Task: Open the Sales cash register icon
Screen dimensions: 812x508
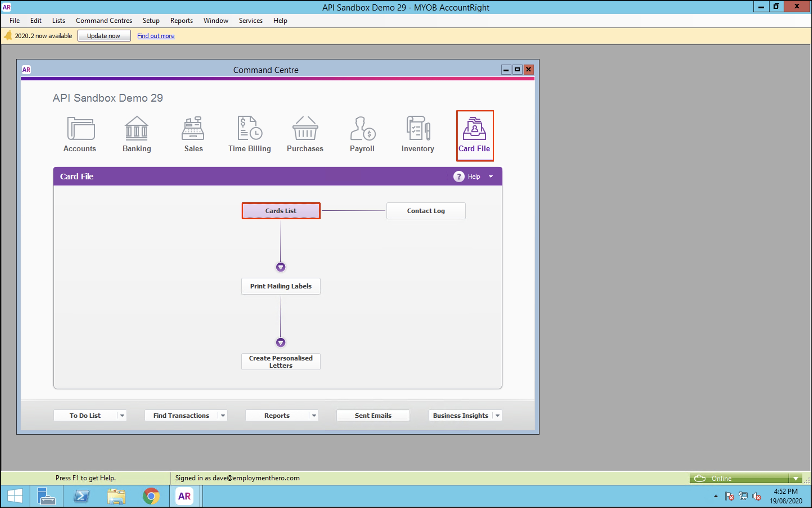Action: pos(193,128)
